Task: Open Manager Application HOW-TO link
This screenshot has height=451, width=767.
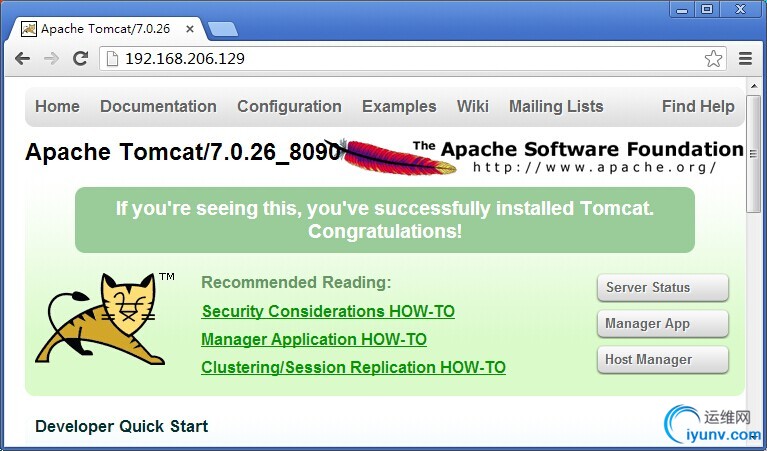Action: click(314, 339)
